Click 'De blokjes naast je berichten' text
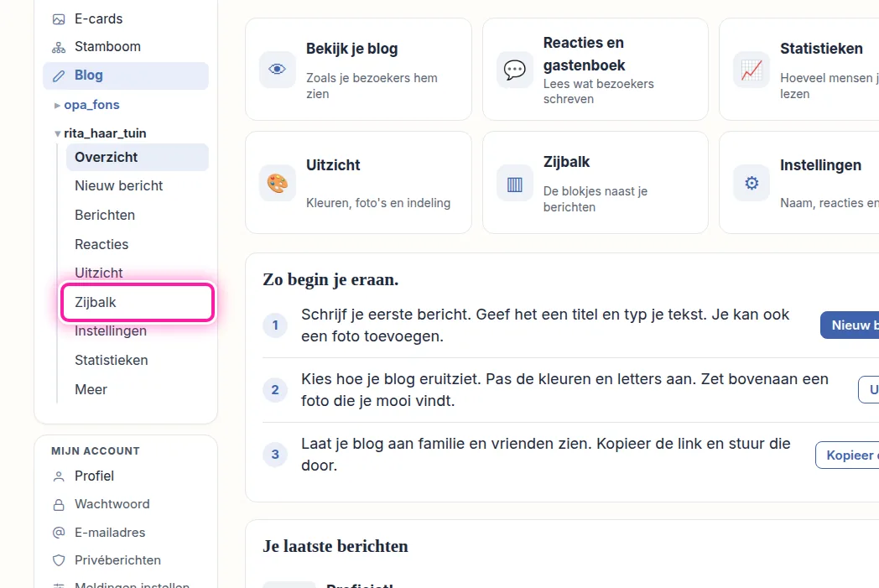The width and height of the screenshot is (879, 588). pyautogui.click(x=595, y=199)
